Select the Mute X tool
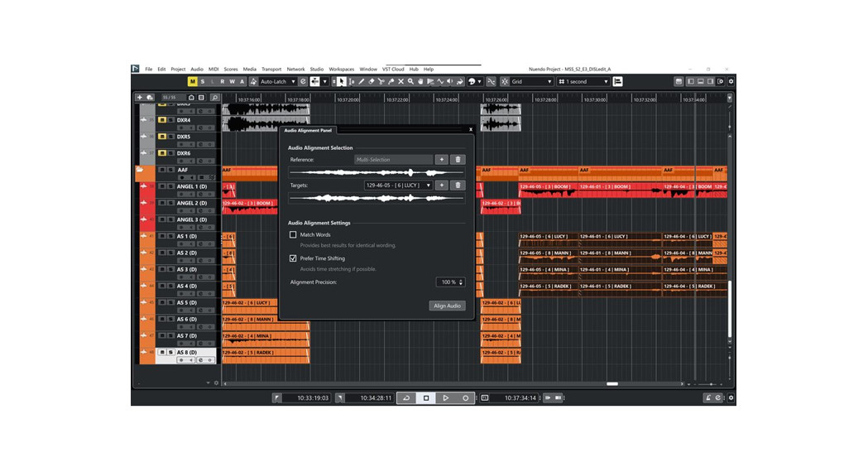This screenshot has width=868, height=472. pos(400,81)
